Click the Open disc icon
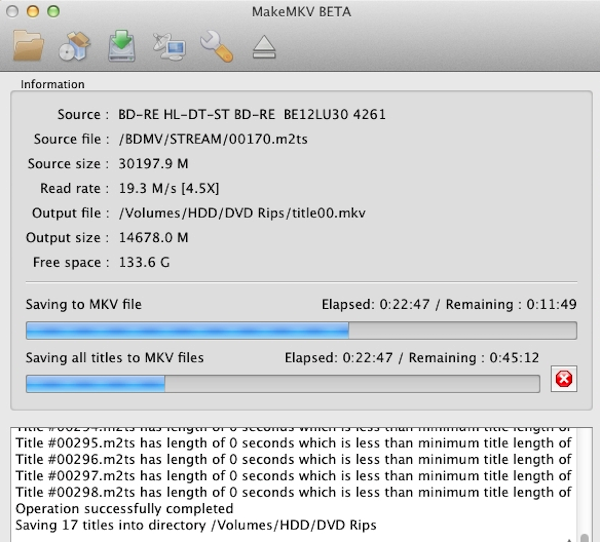The width and height of the screenshot is (600, 542). (75, 45)
